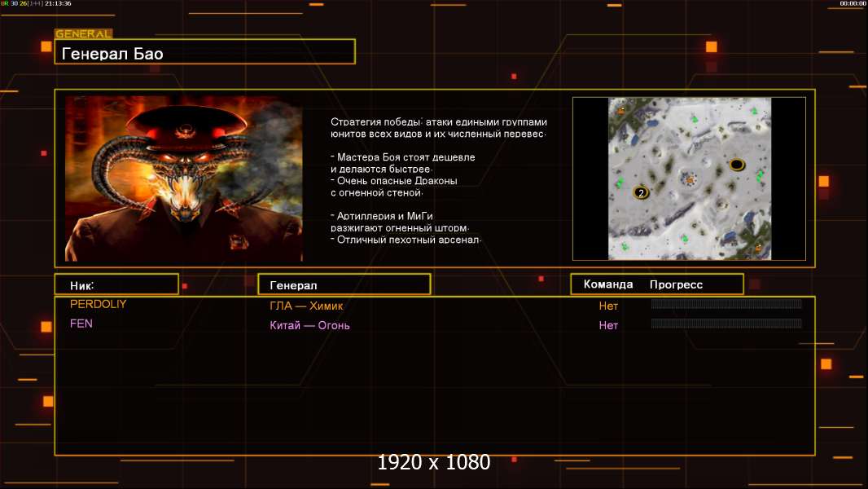The image size is (868, 489).
Task: Click the 'Генерал Бао' title field
Action: coord(205,52)
